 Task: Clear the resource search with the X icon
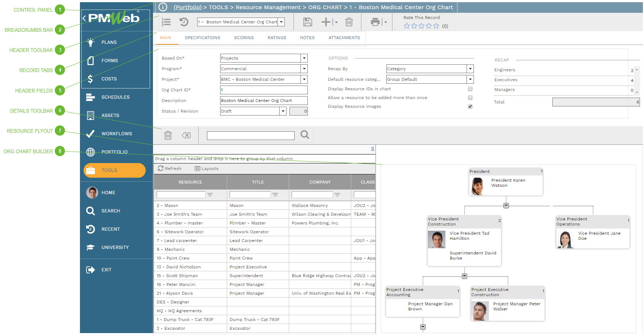pos(186,135)
